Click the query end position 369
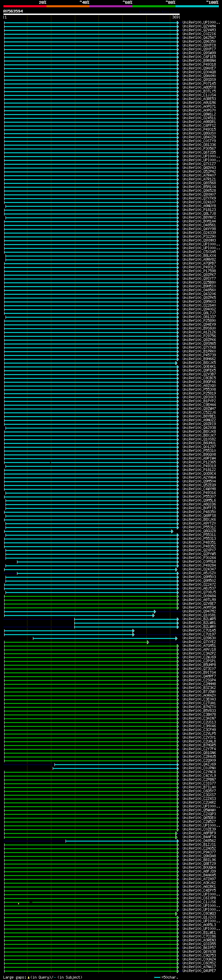 (x=175, y=17)
